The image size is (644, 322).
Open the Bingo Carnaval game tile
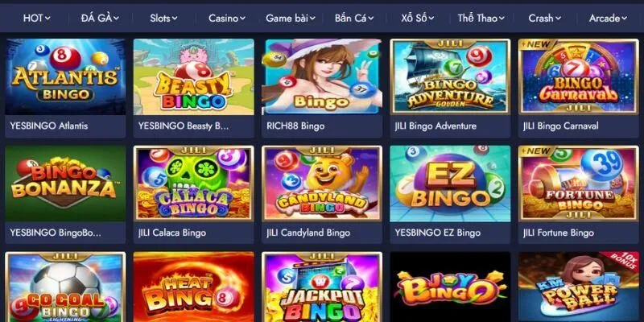click(579, 76)
